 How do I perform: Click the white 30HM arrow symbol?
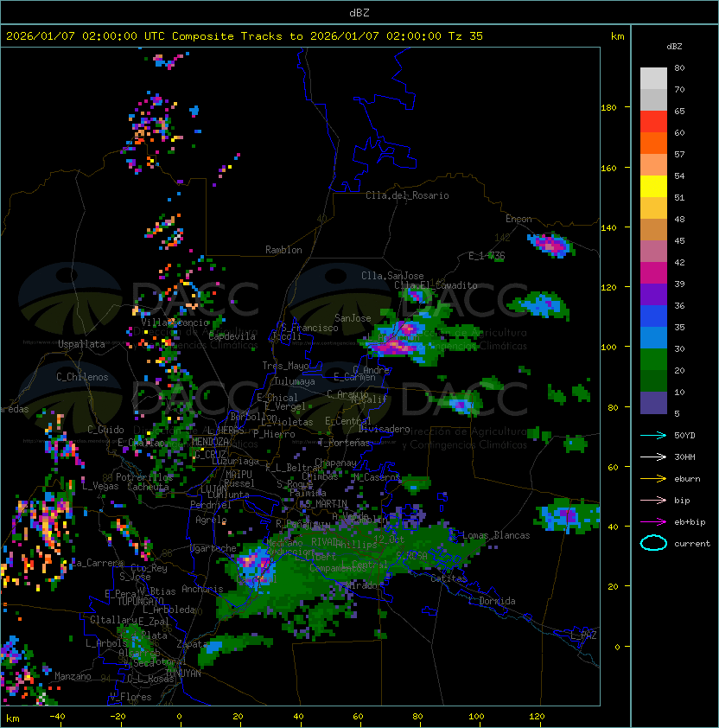click(x=653, y=457)
